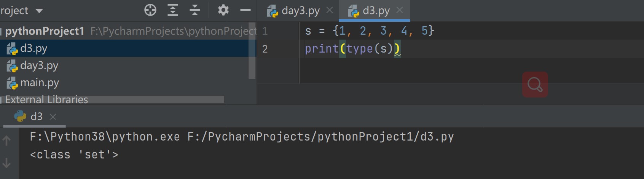Hide the Project panel with minus icon
This screenshot has height=179, width=644.
click(245, 10)
